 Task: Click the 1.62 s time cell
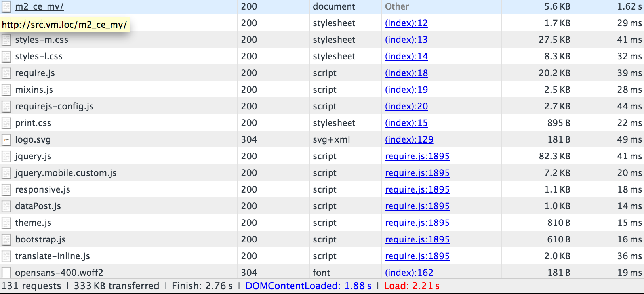(x=629, y=6)
